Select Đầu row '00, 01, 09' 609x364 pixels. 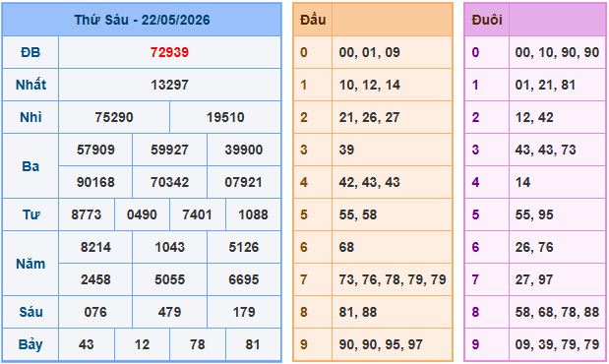tap(370, 52)
